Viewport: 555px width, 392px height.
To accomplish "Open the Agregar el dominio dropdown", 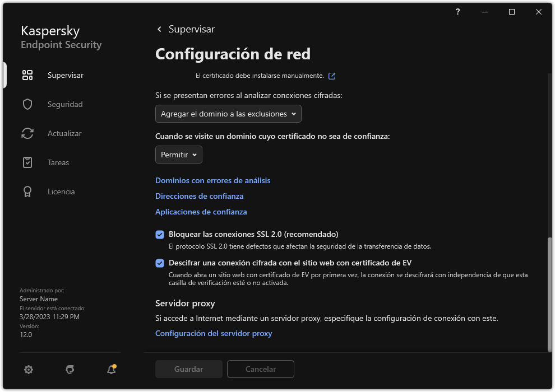I will coord(228,114).
